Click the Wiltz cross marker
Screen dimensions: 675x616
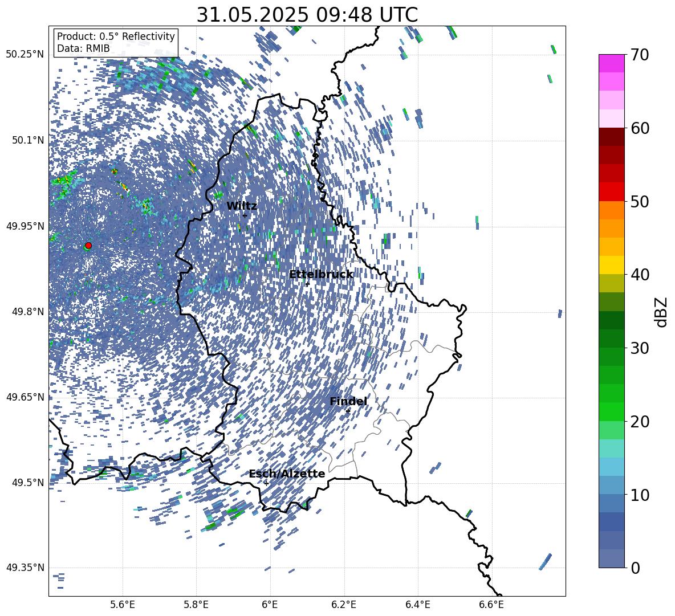click(245, 215)
